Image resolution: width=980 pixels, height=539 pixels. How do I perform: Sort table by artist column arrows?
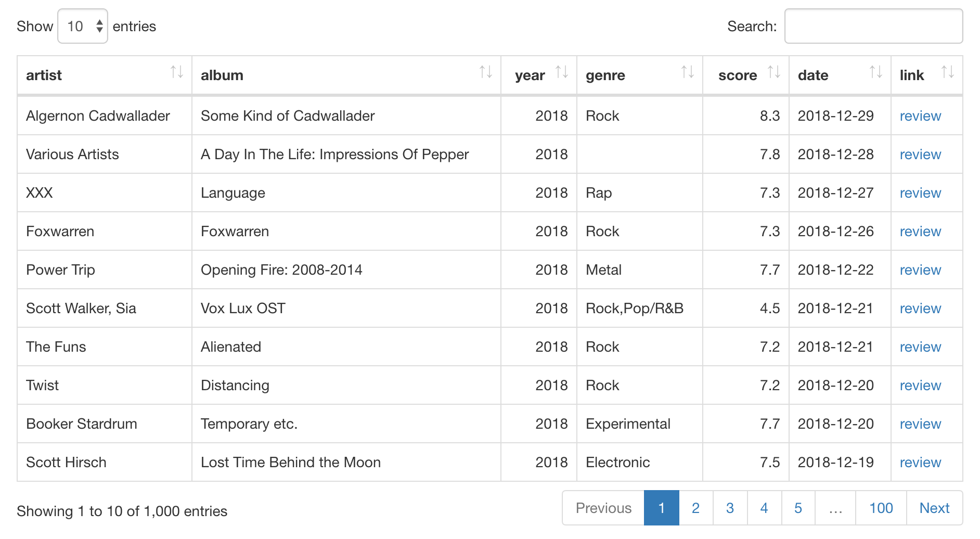pos(176,72)
